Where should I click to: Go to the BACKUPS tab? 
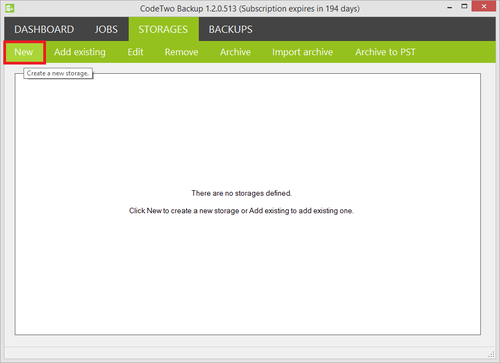click(x=230, y=29)
